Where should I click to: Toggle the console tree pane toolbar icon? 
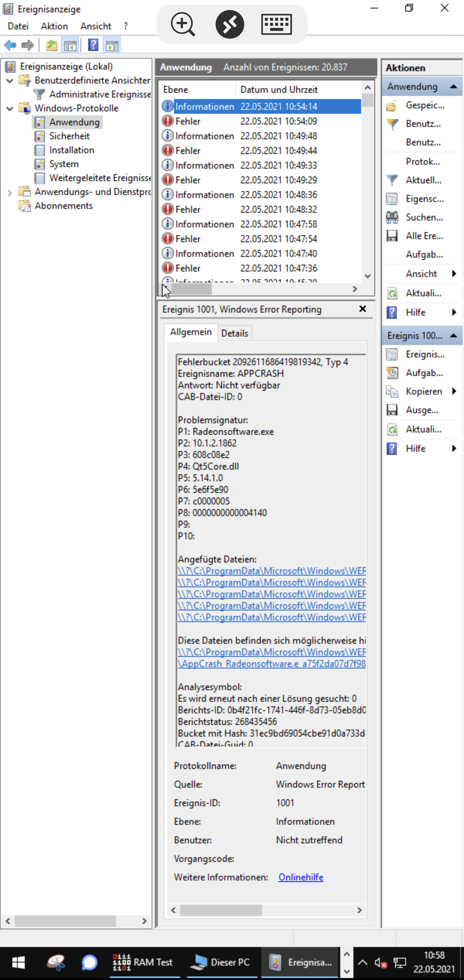70,46
